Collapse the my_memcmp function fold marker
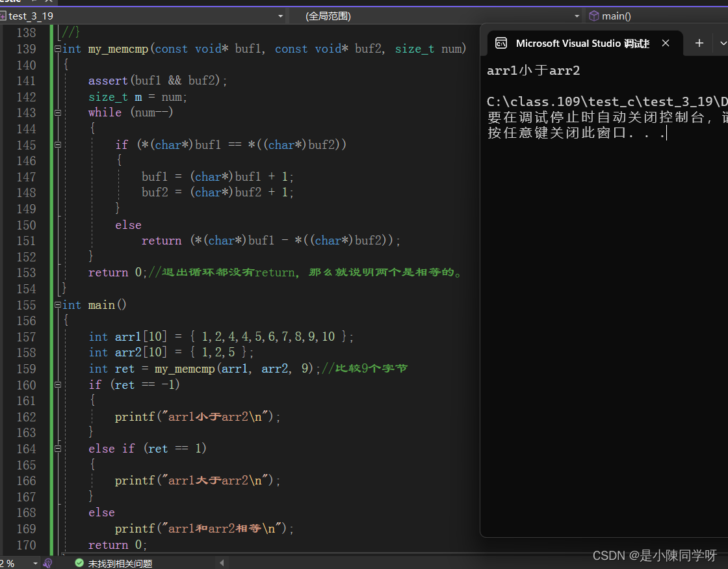 pyautogui.click(x=58, y=49)
